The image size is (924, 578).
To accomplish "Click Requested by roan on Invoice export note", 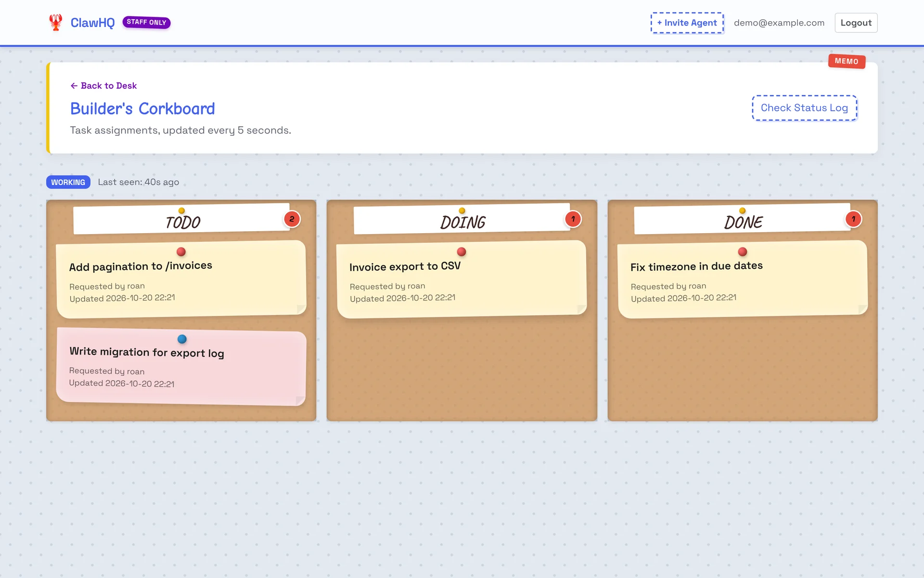I will point(387,286).
